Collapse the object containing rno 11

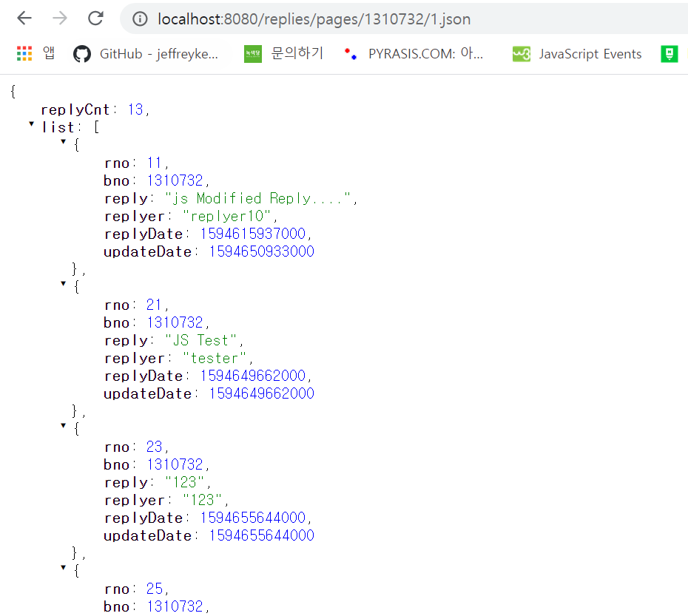[63, 142]
